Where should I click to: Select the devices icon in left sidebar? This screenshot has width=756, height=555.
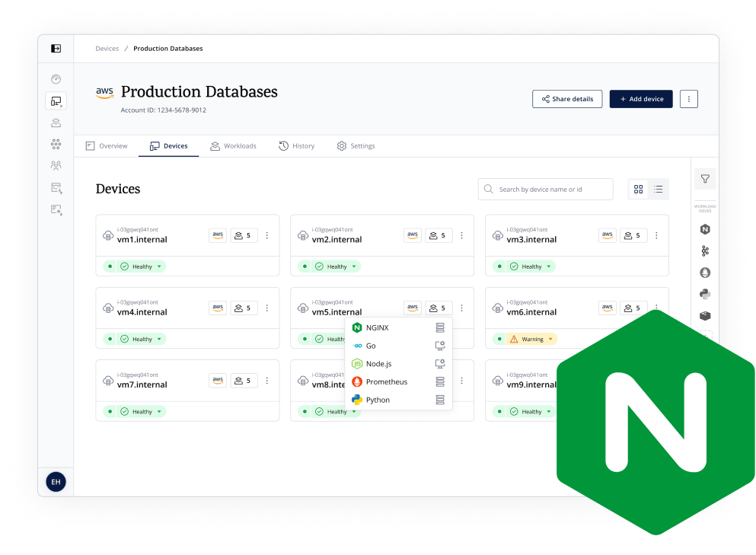click(56, 101)
